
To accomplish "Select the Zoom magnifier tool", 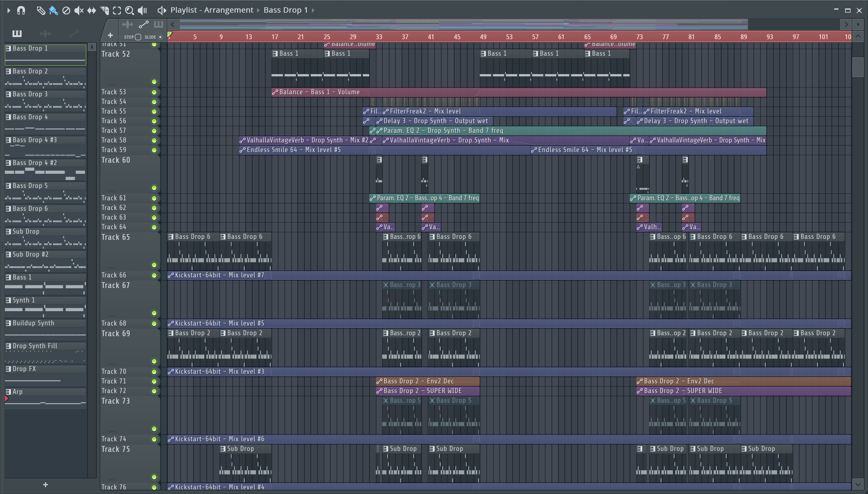I will pos(129,11).
